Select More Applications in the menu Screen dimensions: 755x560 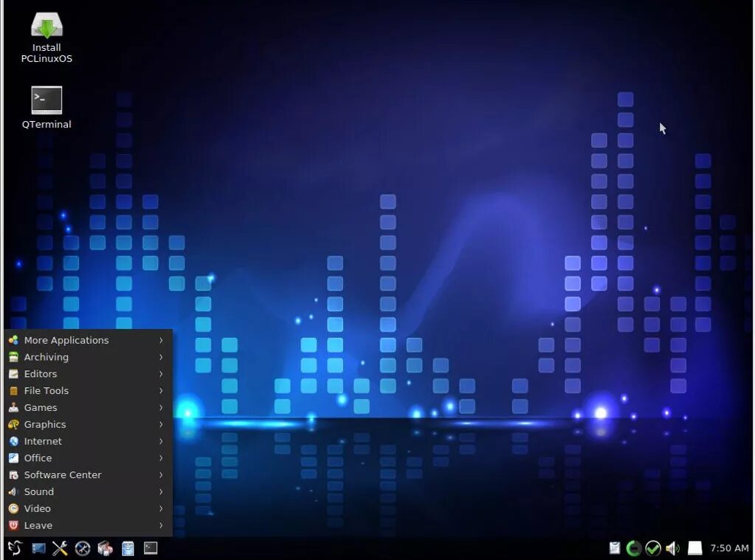pyautogui.click(x=66, y=340)
